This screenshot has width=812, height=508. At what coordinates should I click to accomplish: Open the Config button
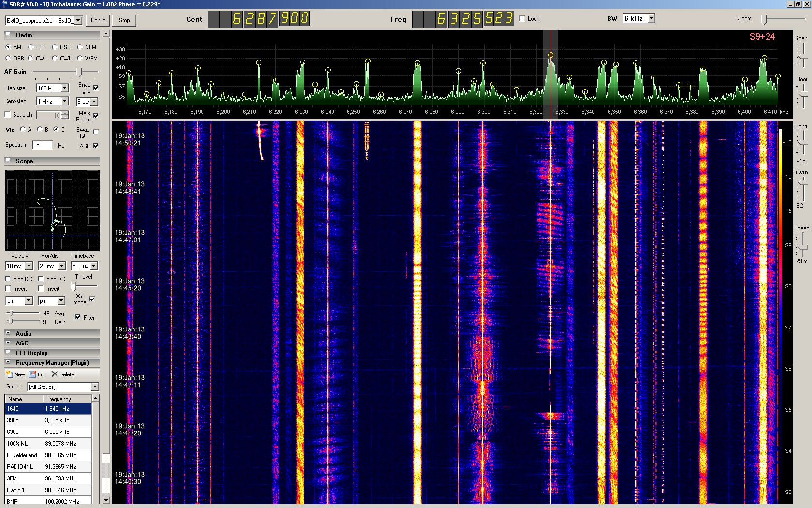click(x=98, y=20)
